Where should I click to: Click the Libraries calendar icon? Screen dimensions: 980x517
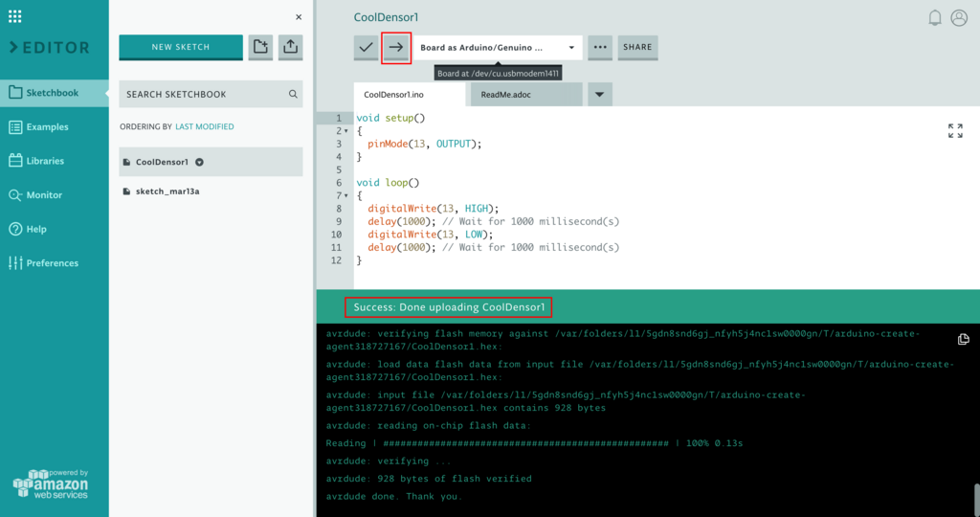15,161
